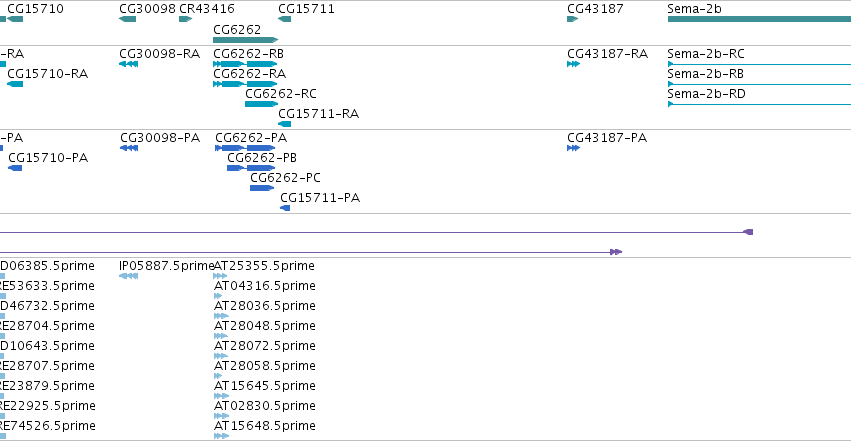
Task: Select CR43416 gene arrow glyph
Action: (186, 19)
